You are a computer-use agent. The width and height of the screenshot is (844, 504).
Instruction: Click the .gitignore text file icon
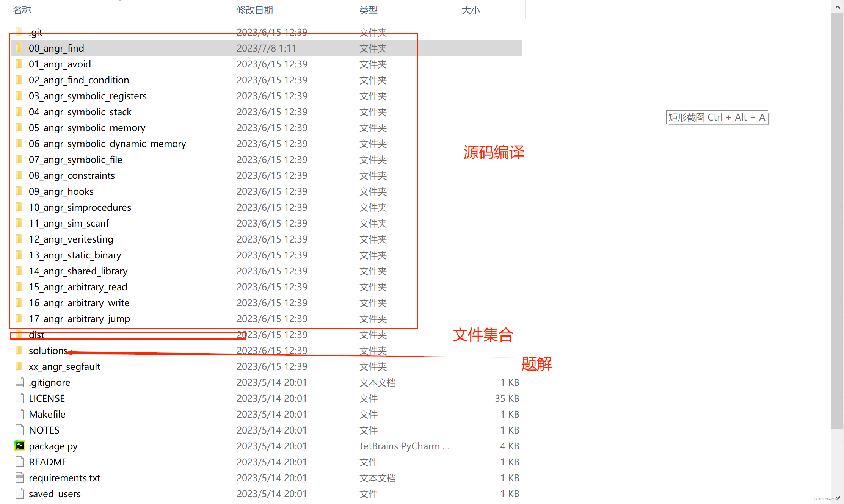[19, 382]
